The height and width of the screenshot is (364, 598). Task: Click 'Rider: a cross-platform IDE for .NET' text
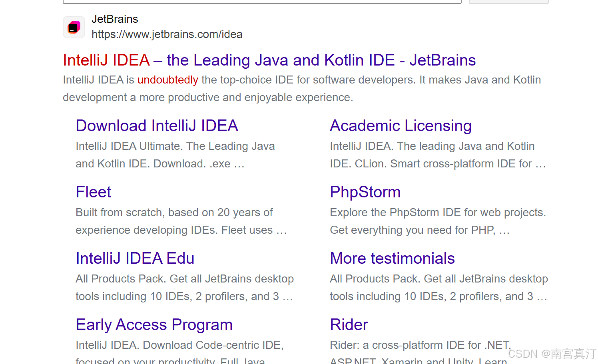[420, 345]
